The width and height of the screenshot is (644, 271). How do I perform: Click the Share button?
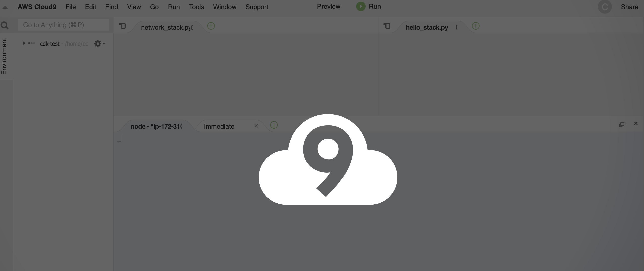(629, 7)
